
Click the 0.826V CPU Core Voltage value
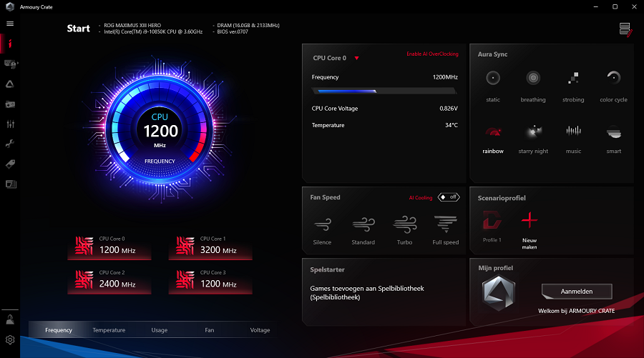pos(449,109)
